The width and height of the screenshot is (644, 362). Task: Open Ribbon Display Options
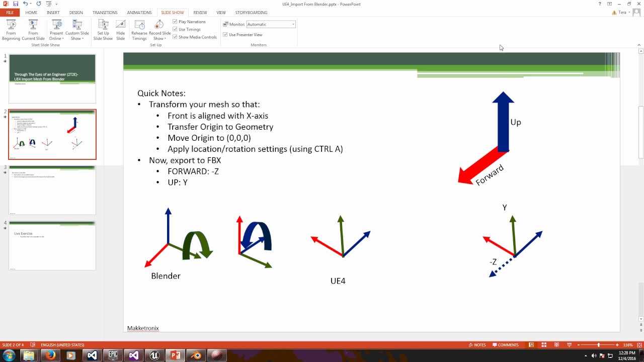click(x=610, y=4)
